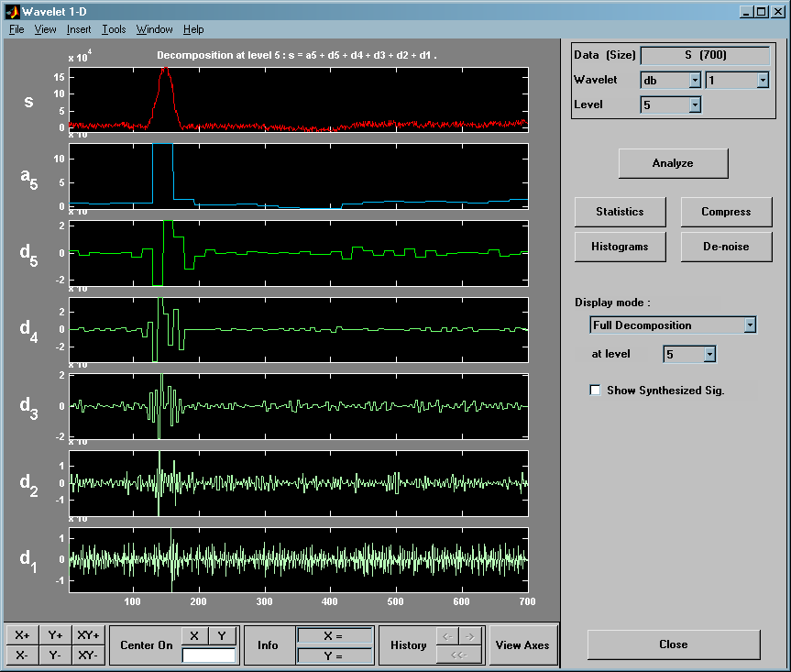Viewport: 791px width, 672px height.
Task: Open the De-noise tool
Action: (x=726, y=247)
